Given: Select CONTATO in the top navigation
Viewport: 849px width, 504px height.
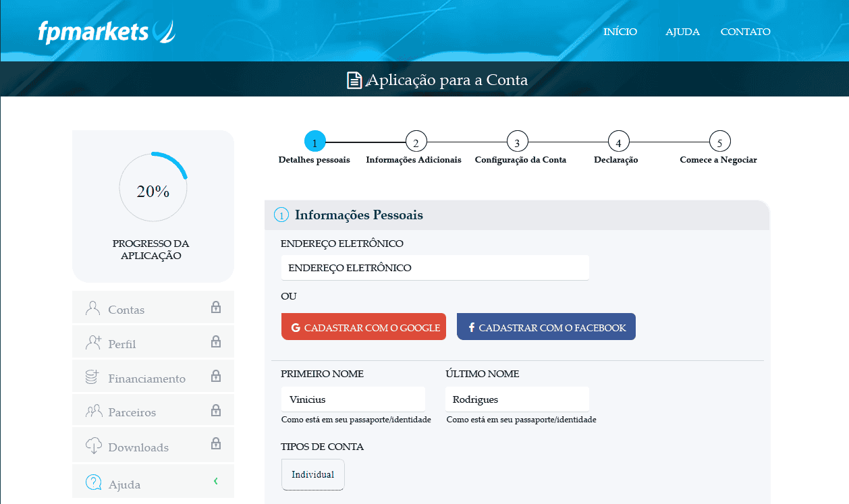Looking at the screenshot, I should (745, 31).
